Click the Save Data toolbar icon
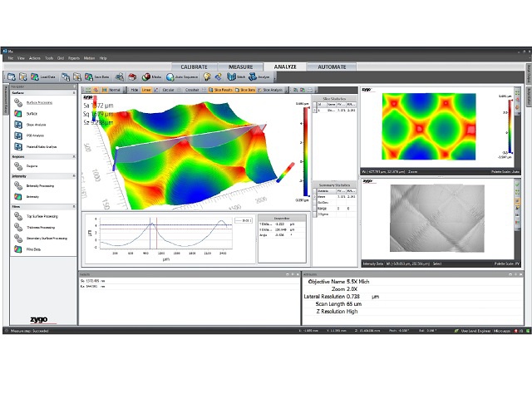 100,76
